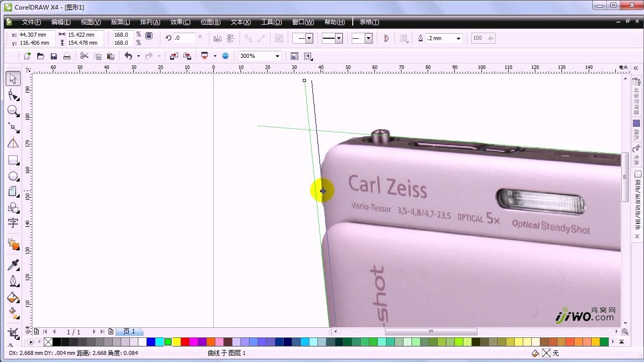Paste from clipboard

point(111,56)
